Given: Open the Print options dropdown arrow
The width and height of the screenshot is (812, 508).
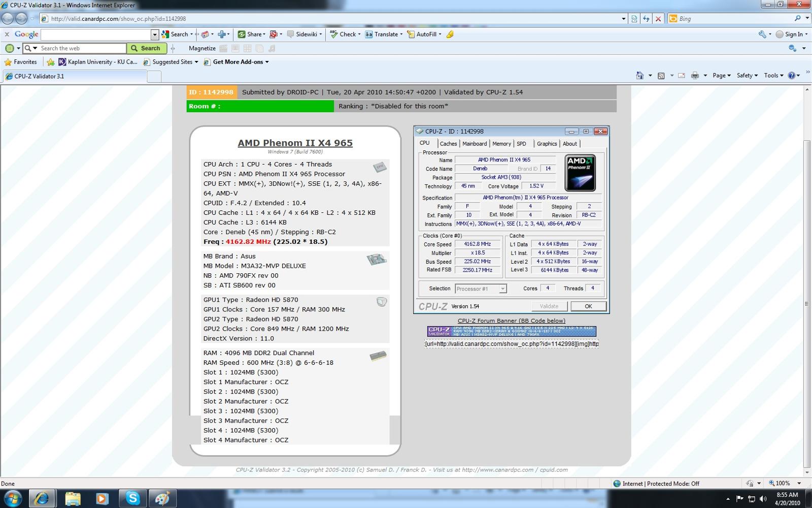Looking at the screenshot, I should (705, 75).
